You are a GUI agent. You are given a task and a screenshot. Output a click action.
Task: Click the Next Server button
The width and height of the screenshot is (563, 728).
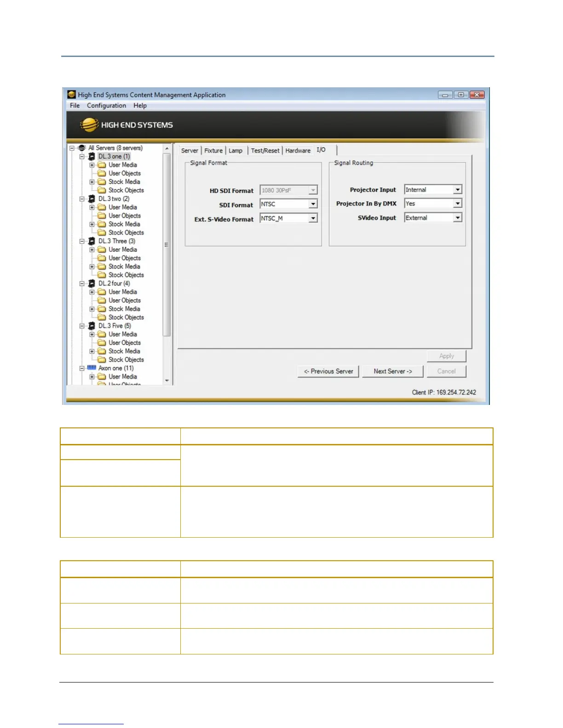392,371
